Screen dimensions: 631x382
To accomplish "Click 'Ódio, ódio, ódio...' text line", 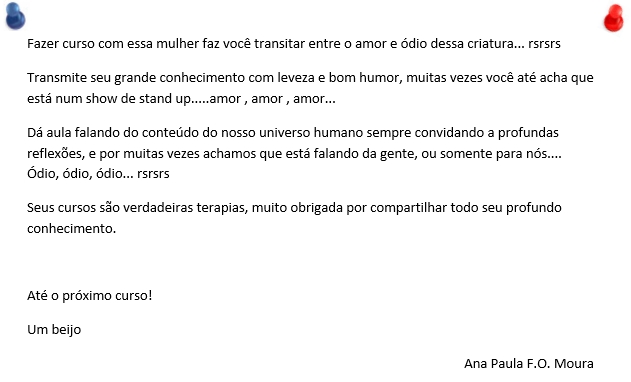I will coord(80,173).
